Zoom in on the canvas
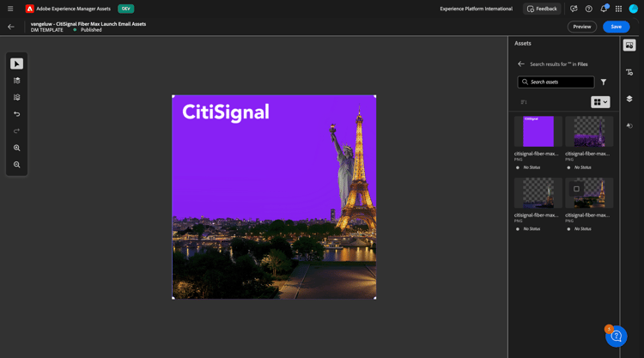This screenshot has height=358, width=644. click(x=17, y=148)
